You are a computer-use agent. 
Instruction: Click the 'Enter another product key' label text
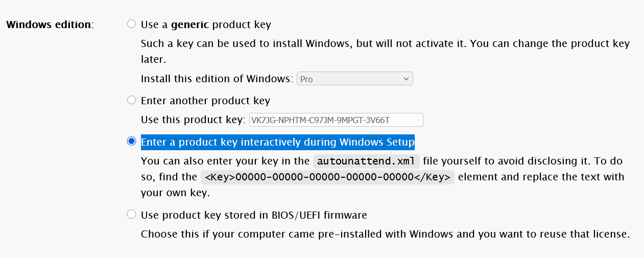205,101
